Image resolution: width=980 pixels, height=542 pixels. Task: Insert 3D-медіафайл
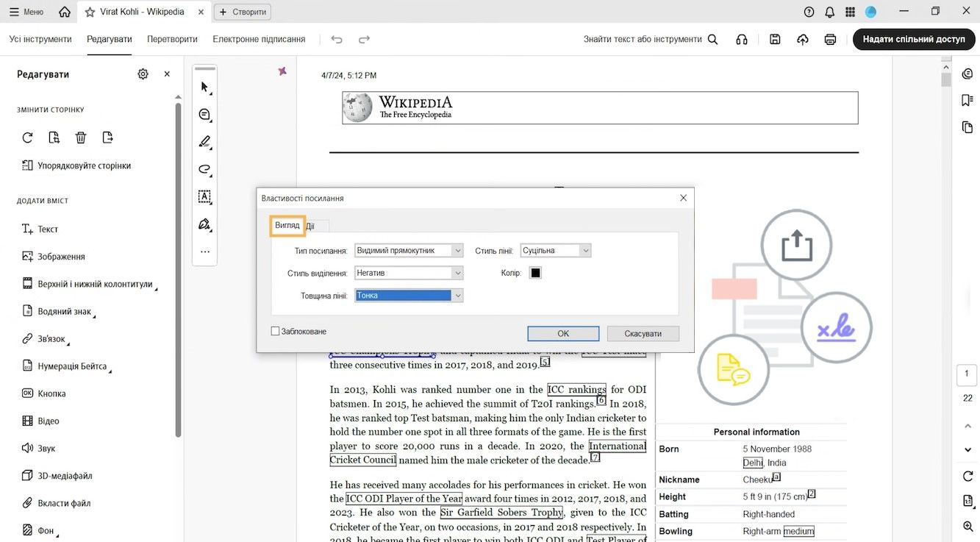(57, 476)
